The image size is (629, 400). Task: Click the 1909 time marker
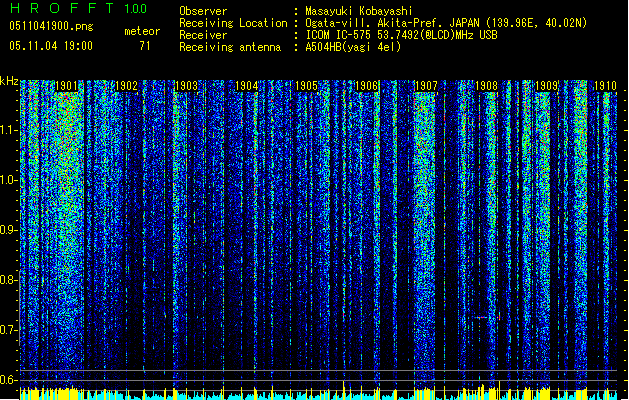click(x=546, y=86)
